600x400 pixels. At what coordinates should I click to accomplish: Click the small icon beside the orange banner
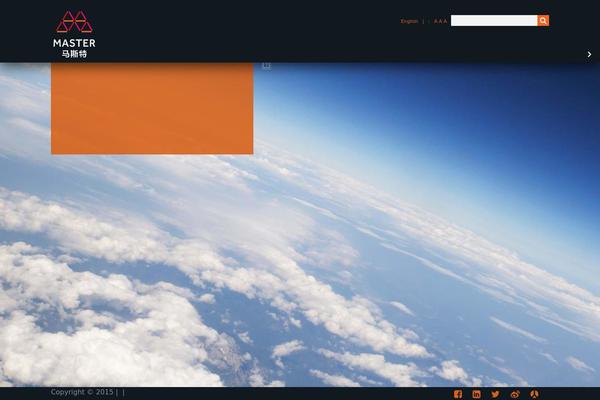(266, 66)
